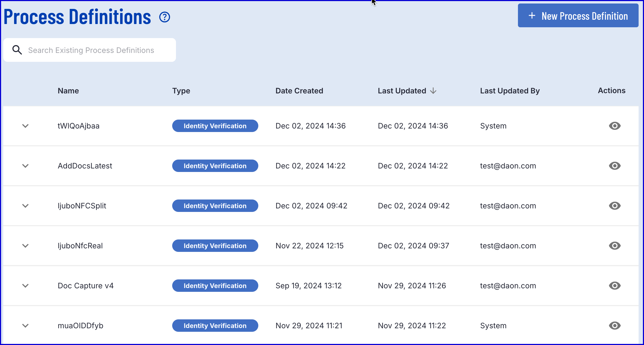Click Identity Verification badge for Doc Capture v4
644x345 pixels.
pyautogui.click(x=215, y=286)
